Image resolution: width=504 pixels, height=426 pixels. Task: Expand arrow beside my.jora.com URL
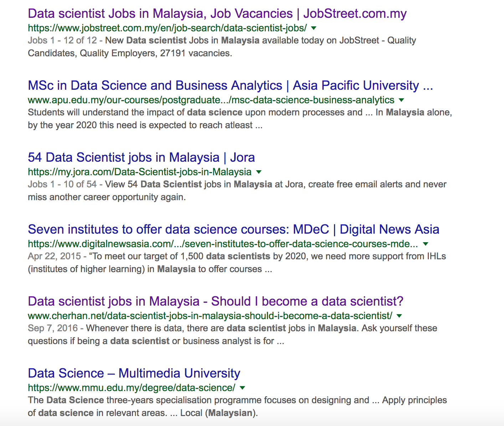pos(259,172)
